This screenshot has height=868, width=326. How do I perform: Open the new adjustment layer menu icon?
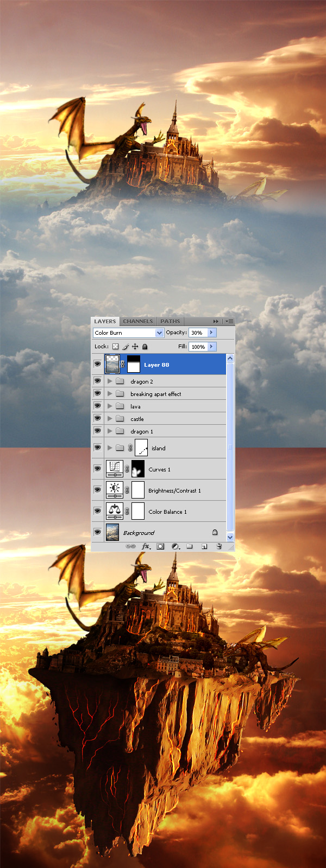[x=175, y=546]
